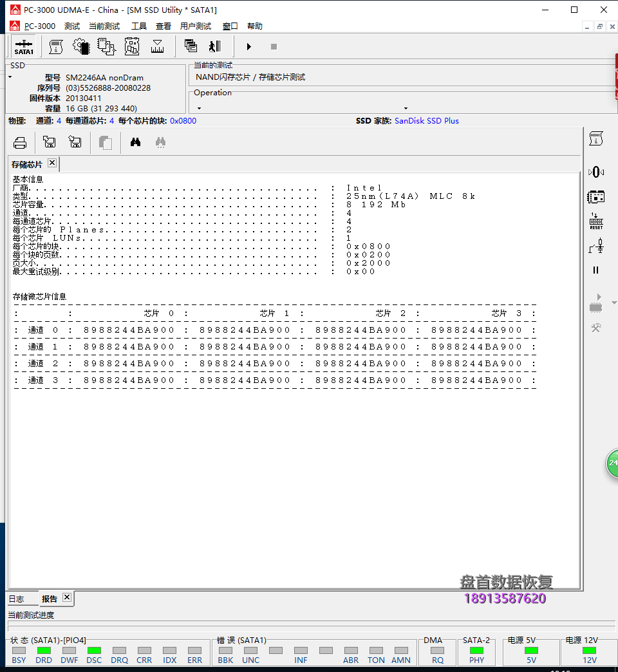Screen dimensions: 618x672
Task: Open the stacked windows list icon
Action: (x=191, y=46)
